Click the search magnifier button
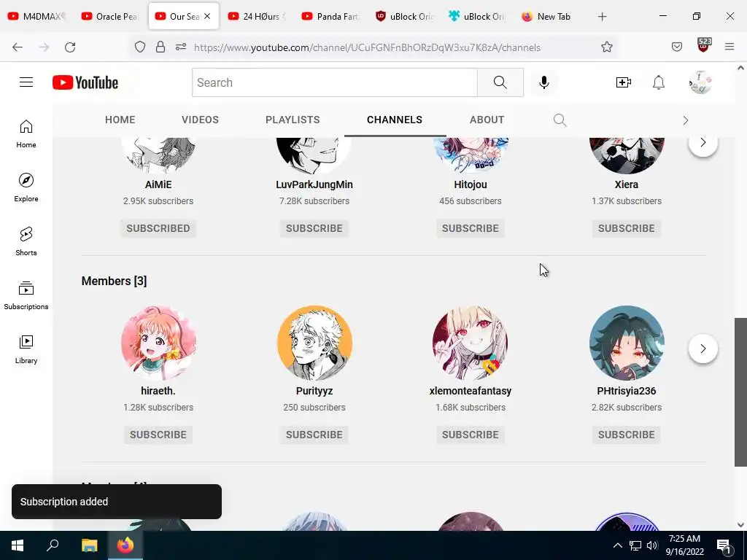Image resolution: width=747 pixels, height=560 pixels. 500,82
